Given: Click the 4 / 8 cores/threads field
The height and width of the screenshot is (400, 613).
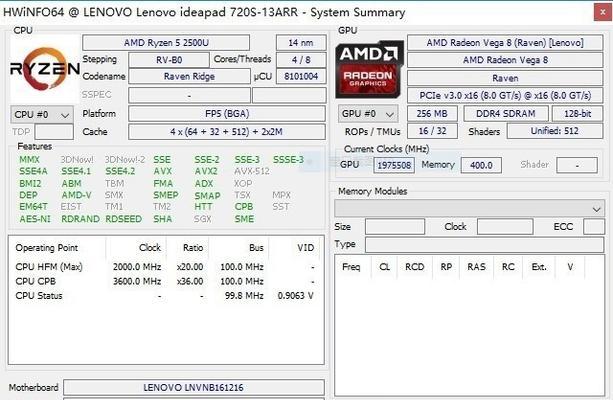Looking at the screenshot, I should point(301,60).
